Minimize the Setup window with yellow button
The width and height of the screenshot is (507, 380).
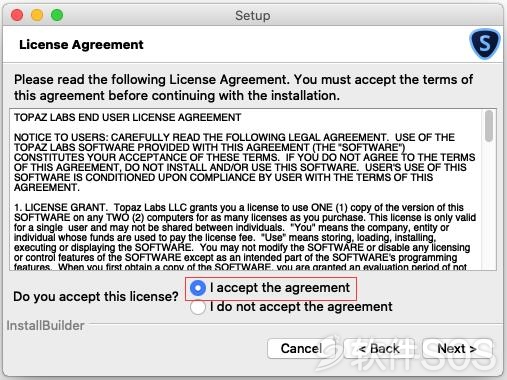[37, 15]
